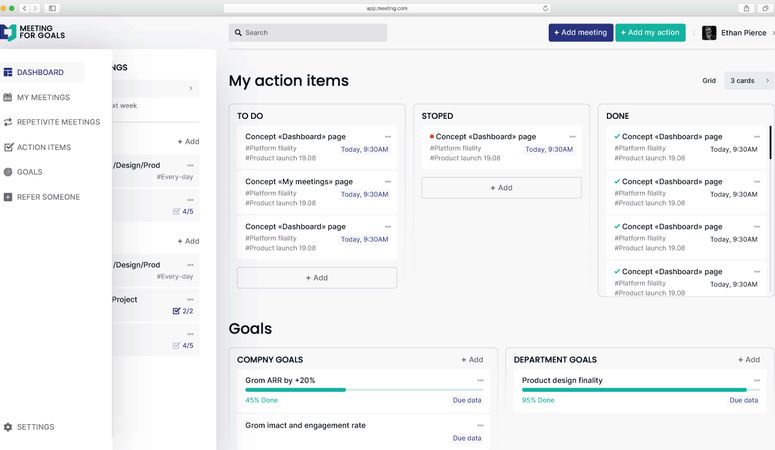Image resolution: width=775 pixels, height=450 pixels.
Task: Open options for Grom ARR by +20% goal
Action: pyautogui.click(x=480, y=381)
